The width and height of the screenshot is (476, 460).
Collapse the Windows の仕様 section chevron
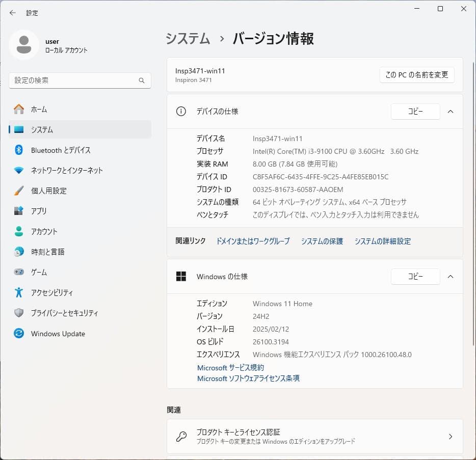tap(451, 277)
